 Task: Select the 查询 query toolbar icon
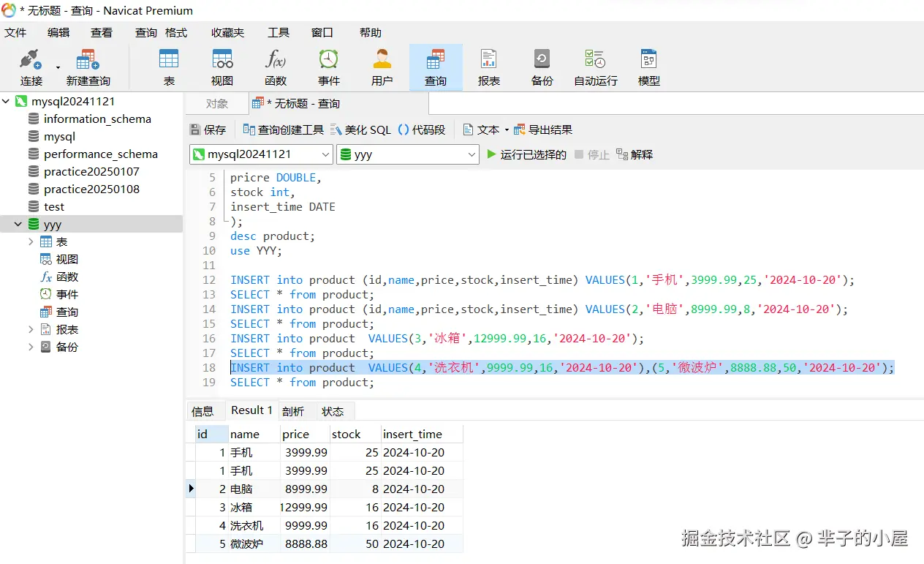tap(436, 67)
